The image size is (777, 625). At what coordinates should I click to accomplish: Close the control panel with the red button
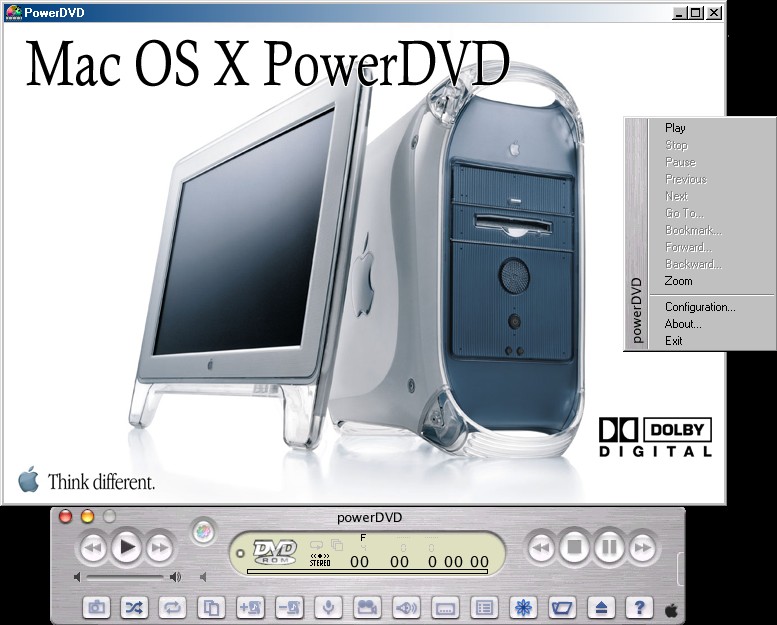(65, 516)
